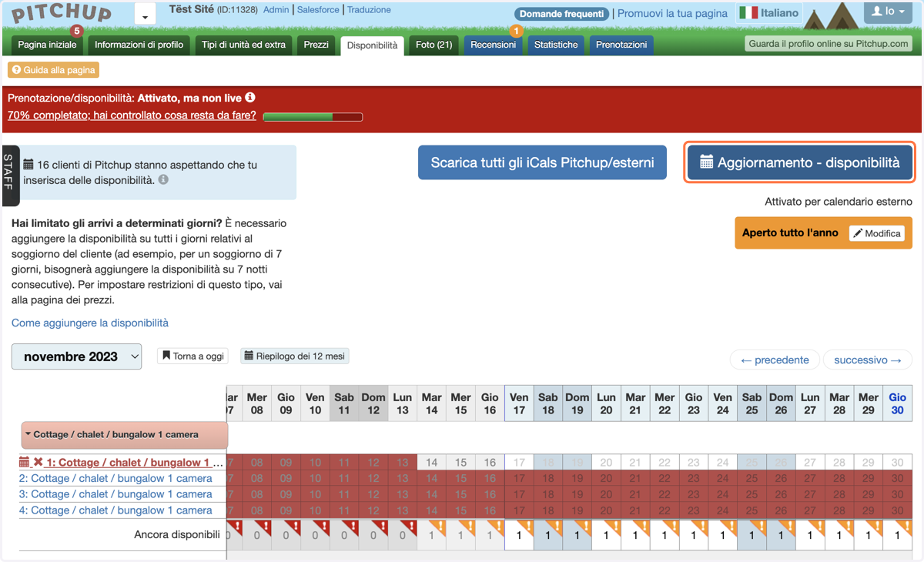Click the Pitchup logo
924x562 pixels.
point(62,14)
